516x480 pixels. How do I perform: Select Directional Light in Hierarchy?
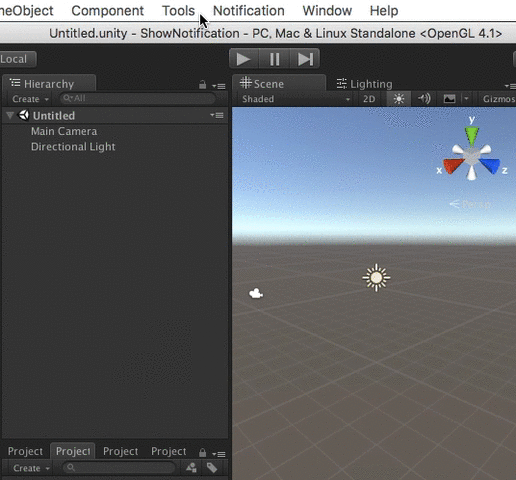73,147
